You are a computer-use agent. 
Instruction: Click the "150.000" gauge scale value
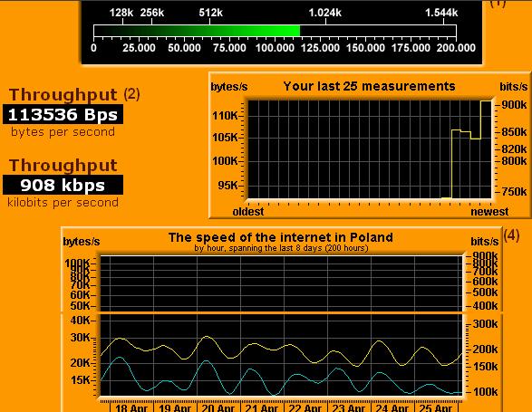click(x=365, y=48)
